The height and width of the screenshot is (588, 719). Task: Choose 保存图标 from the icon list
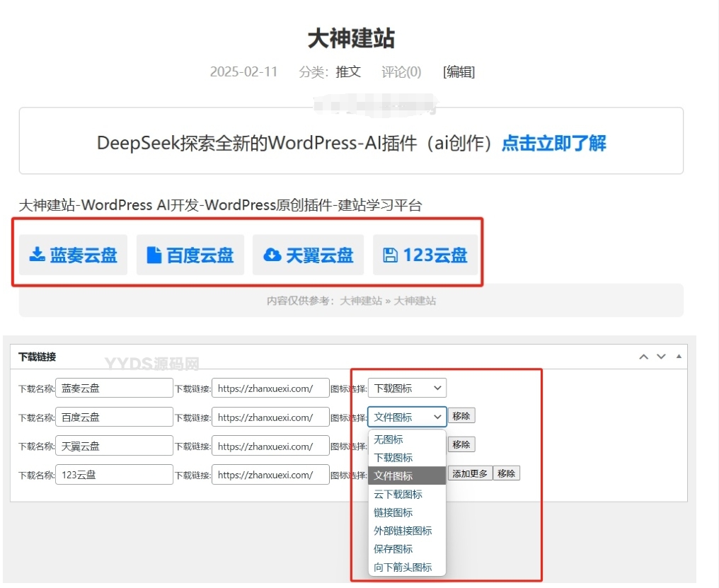[407, 548]
